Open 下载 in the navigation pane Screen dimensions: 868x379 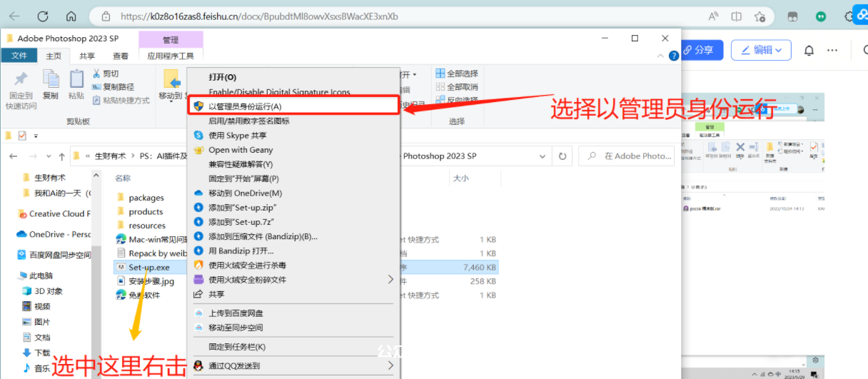tap(42, 353)
